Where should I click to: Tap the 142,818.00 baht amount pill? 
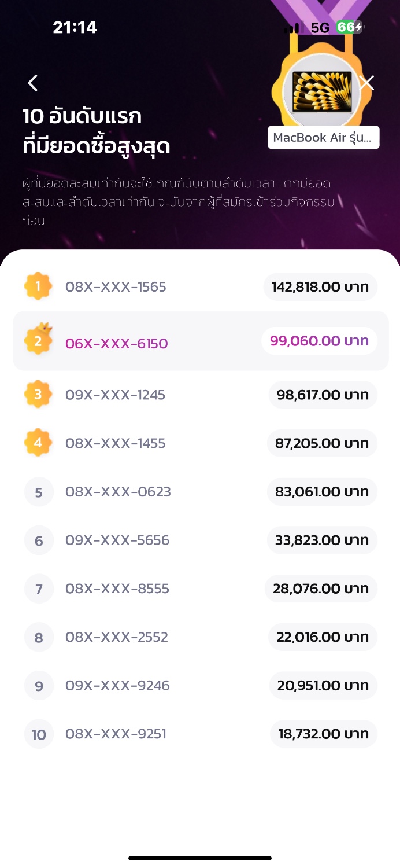pos(320,287)
